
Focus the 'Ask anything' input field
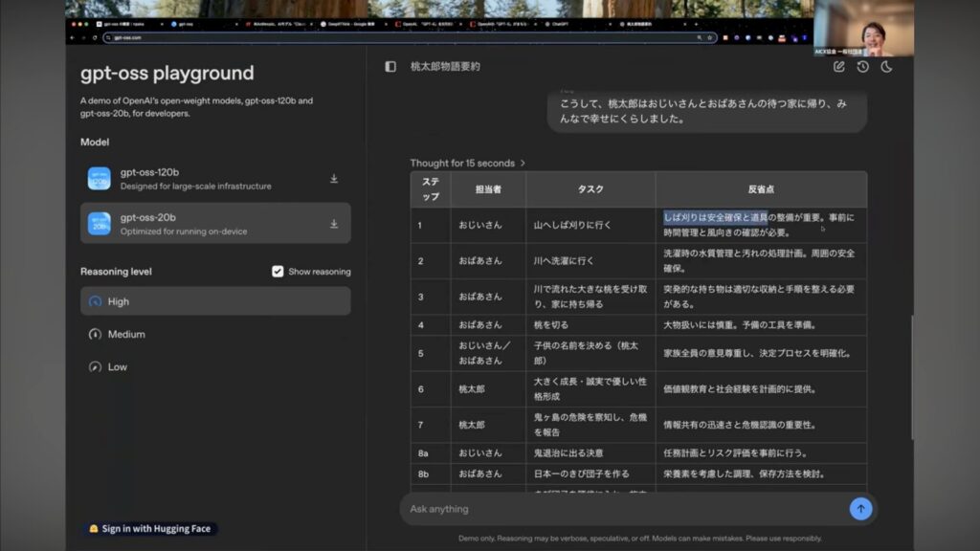coord(622,509)
